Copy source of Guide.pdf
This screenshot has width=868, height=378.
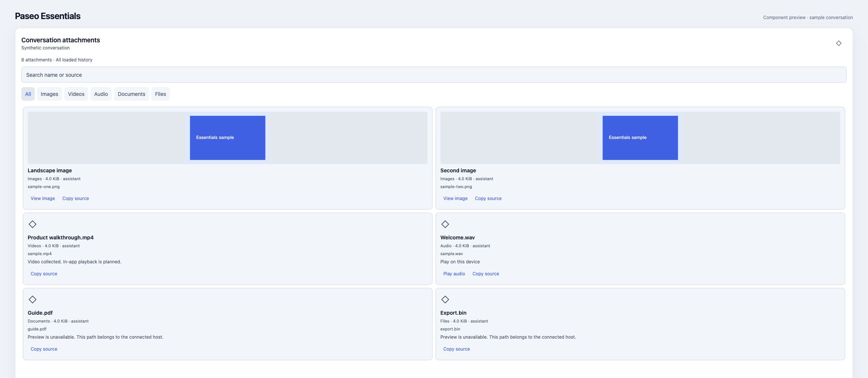pyautogui.click(x=44, y=349)
